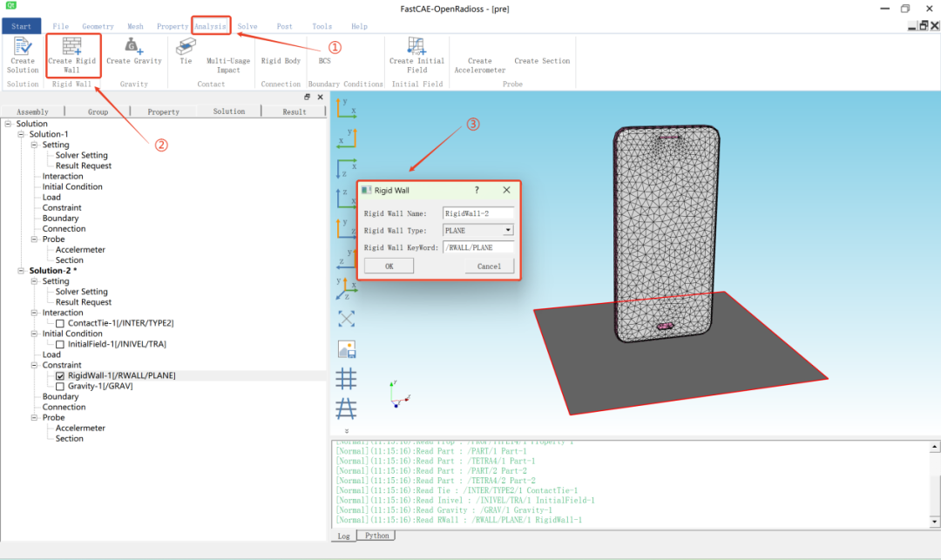Click Cancel in the Rigid Wall dialog
Viewport: 941px width, 560px height.
pos(489,267)
